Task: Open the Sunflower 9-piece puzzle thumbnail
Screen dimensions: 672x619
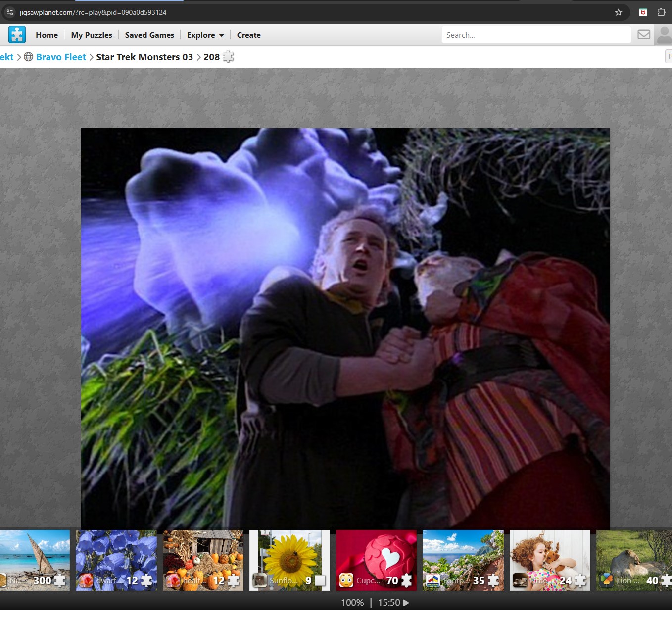Action: click(x=289, y=560)
